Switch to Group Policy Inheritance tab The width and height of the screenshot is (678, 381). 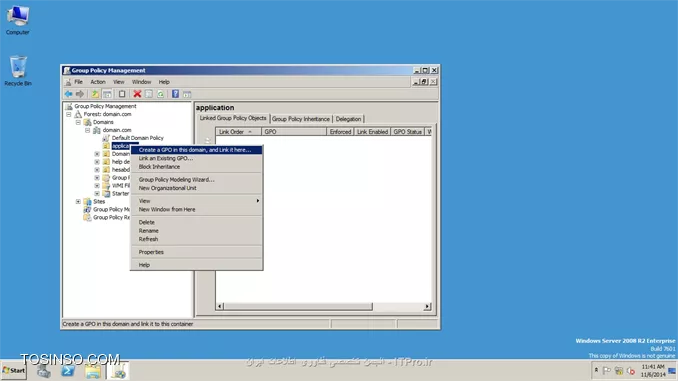(x=301, y=119)
